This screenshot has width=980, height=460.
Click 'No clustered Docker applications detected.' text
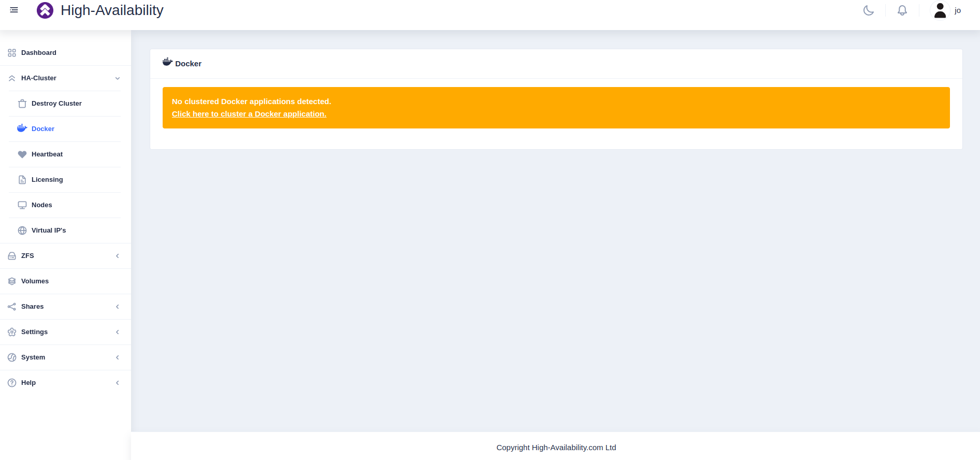tap(251, 102)
